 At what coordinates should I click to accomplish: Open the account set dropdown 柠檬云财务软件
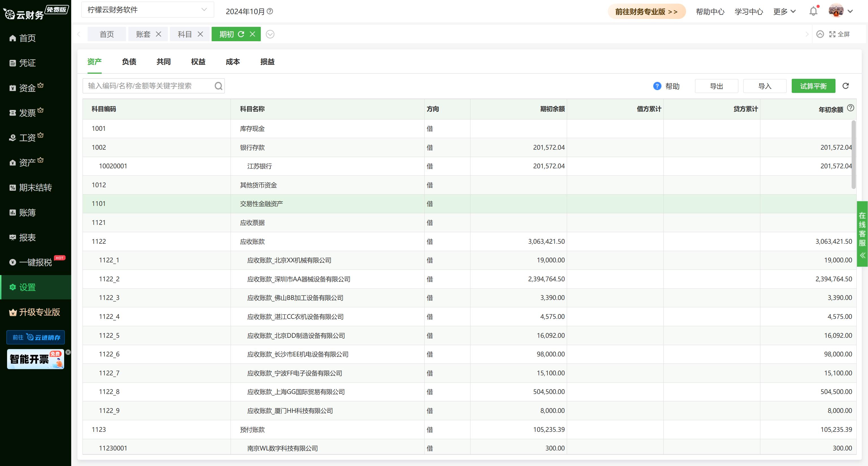pyautogui.click(x=147, y=9)
